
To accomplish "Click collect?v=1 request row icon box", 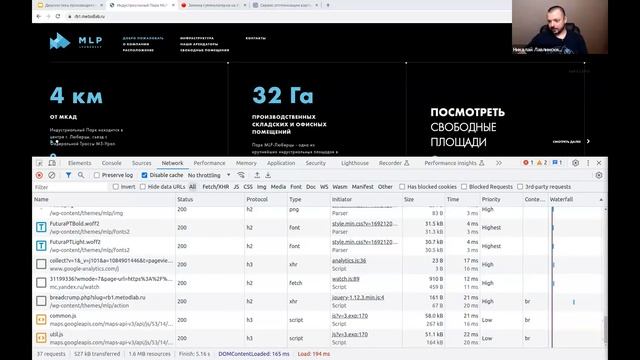I will (x=41, y=264).
